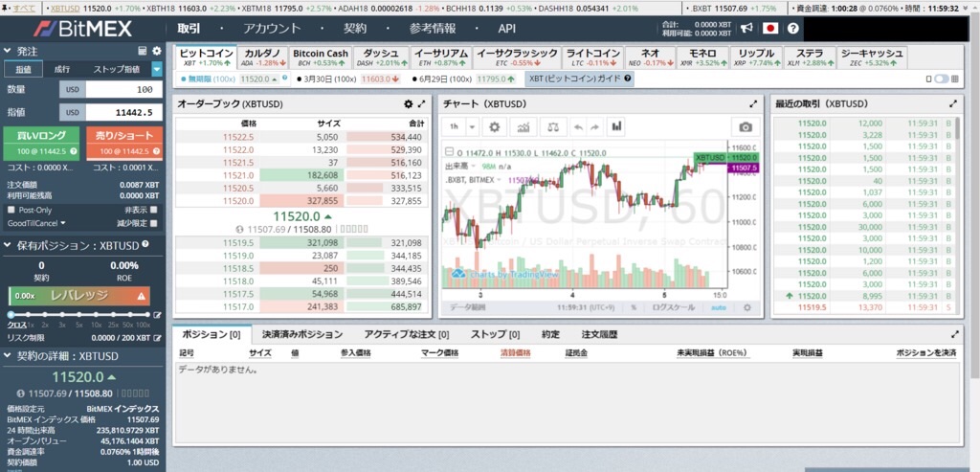
Task: Tick the Post-Only checkbox
Action: point(11,210)
